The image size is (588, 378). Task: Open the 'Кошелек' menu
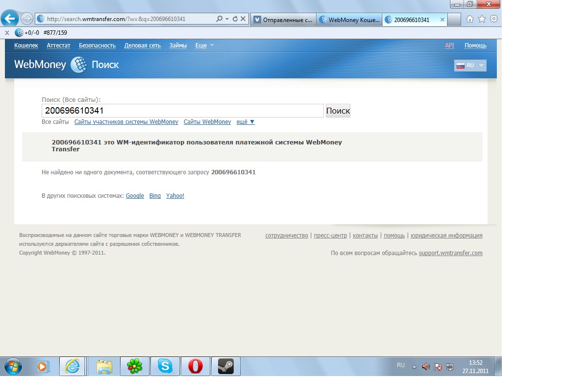point(26,46)
